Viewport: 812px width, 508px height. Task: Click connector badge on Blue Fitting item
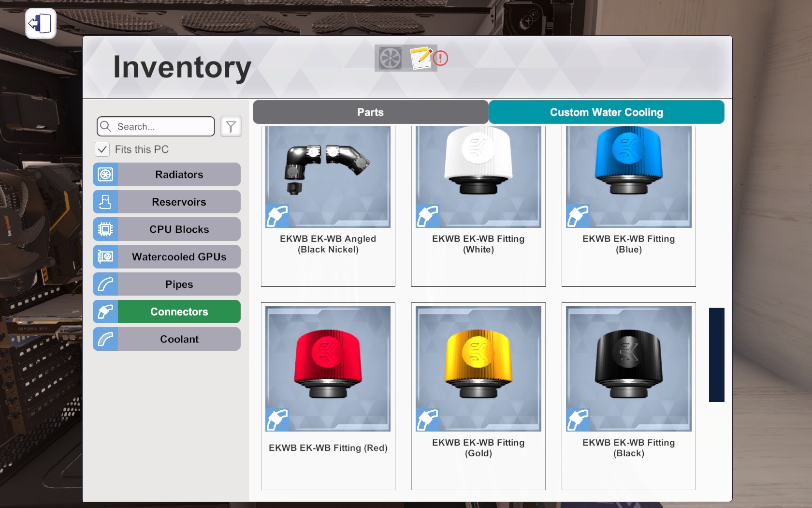(578, 216)
